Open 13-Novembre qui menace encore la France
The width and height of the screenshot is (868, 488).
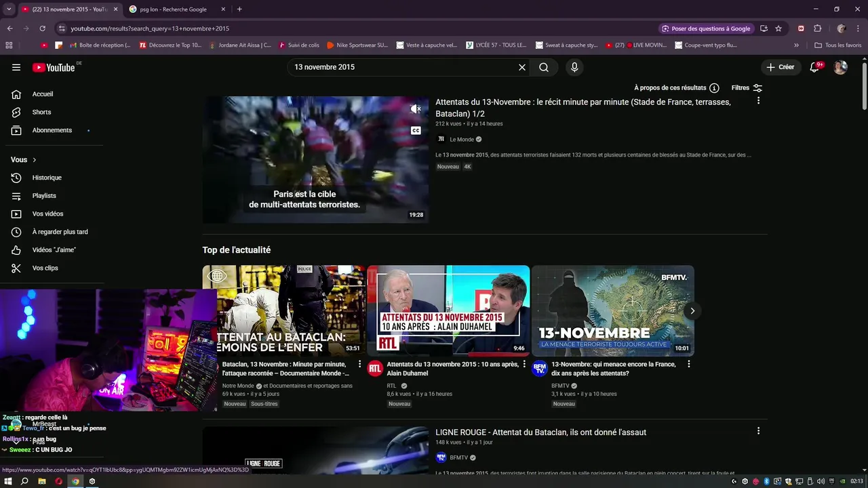pyautogui.click(x=614, y=369)
